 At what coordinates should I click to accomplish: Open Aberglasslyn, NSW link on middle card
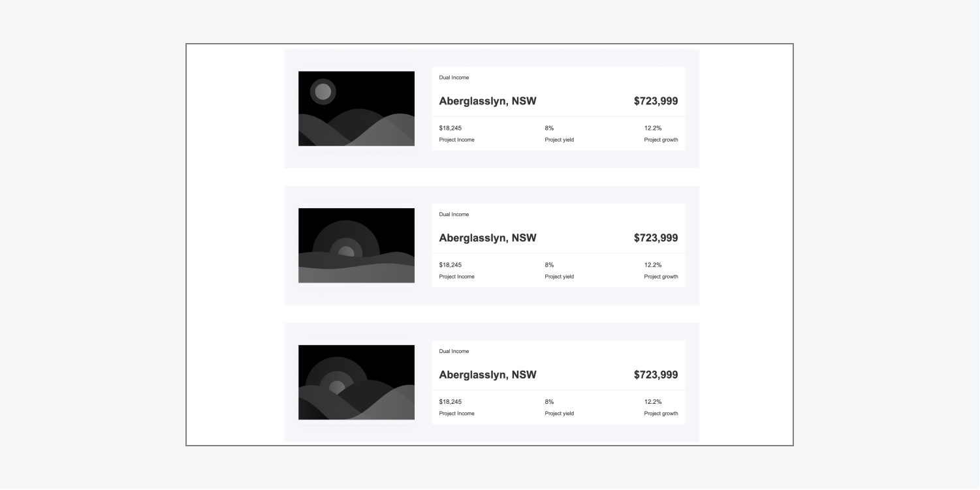point(488,237)
